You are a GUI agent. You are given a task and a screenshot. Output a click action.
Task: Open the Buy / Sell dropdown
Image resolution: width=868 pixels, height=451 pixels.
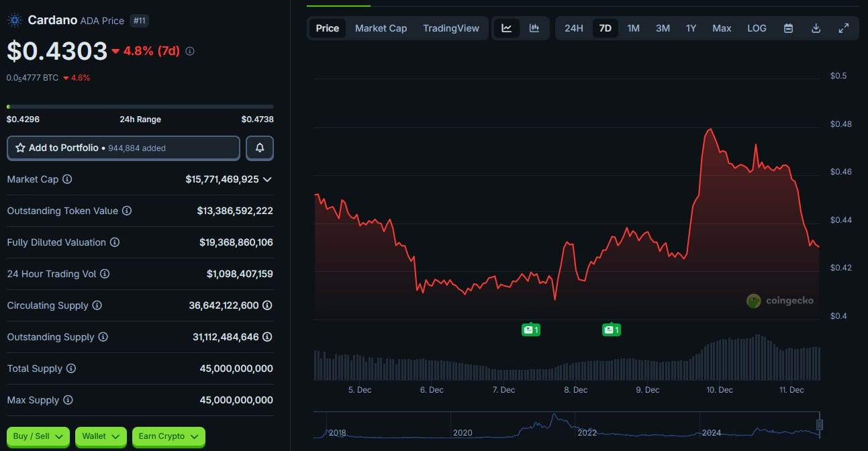(38, 436)
